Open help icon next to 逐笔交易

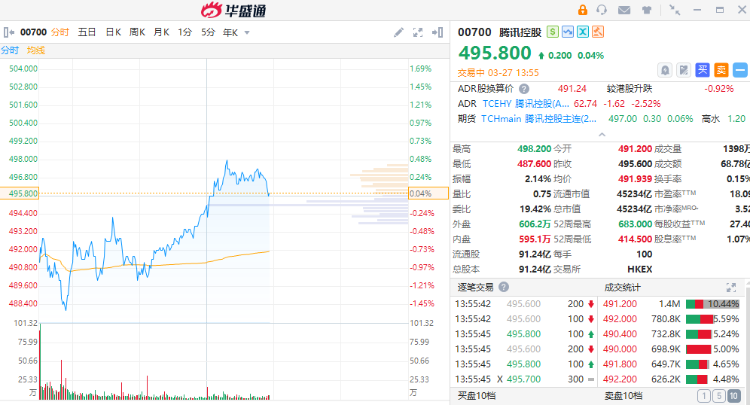[504, 287]
